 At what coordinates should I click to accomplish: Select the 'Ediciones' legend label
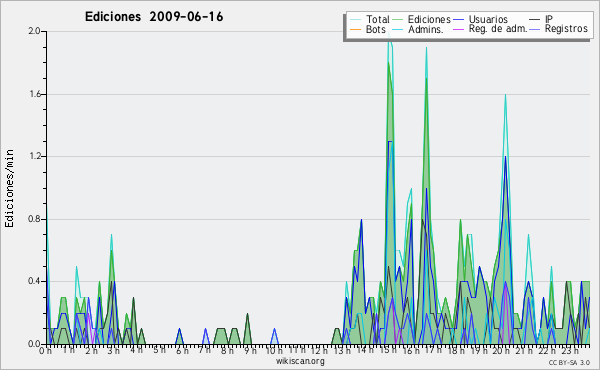[429, 19]
